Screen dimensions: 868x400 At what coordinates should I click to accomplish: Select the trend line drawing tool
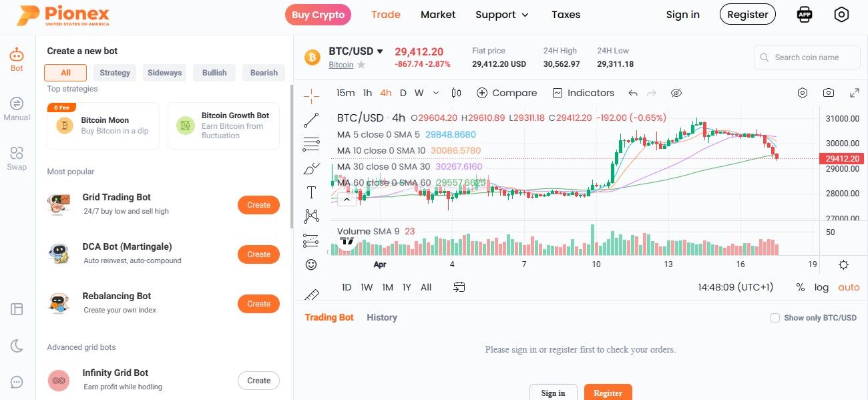(311, 120)
